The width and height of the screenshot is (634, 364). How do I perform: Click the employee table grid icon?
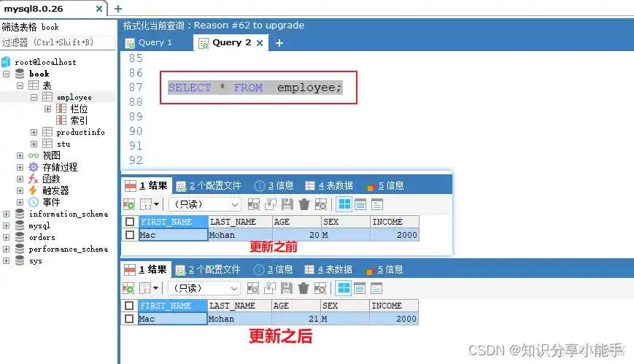tap(47, 97)
